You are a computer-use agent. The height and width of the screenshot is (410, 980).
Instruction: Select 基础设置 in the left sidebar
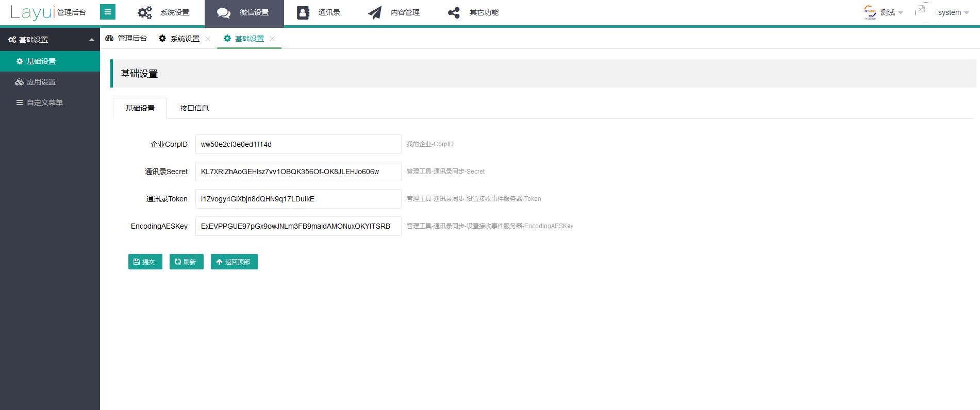[50, 61]
